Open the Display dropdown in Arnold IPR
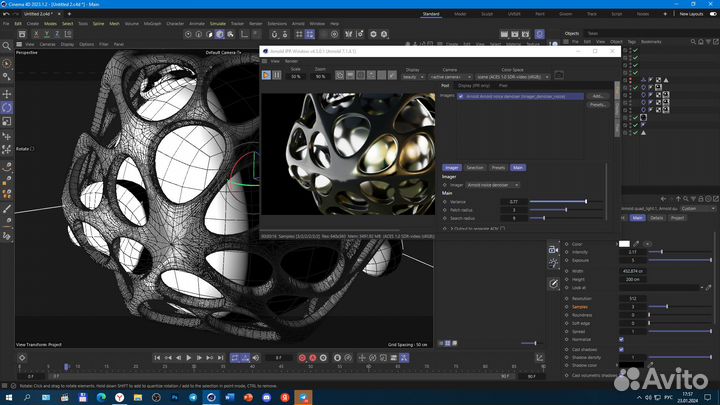 [x=413, y=77]
